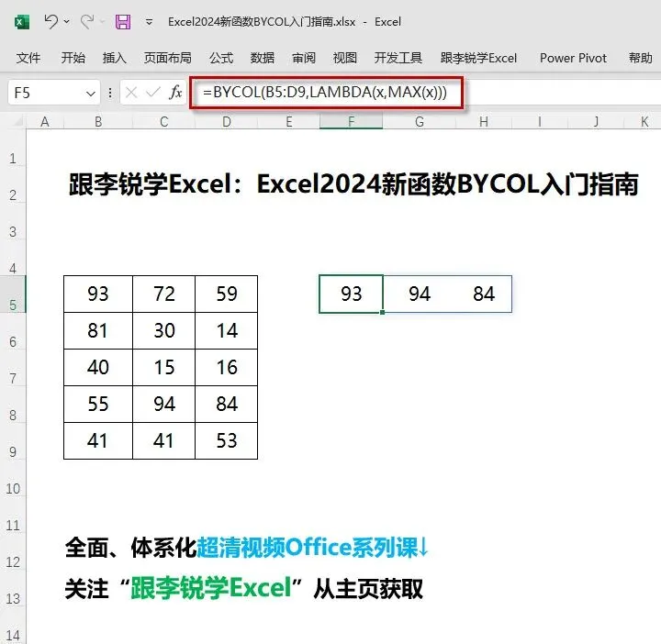The width and height of the screenshot is (661, 644).
Task: Click cell B5 with value 93
Action: (98, 294)
